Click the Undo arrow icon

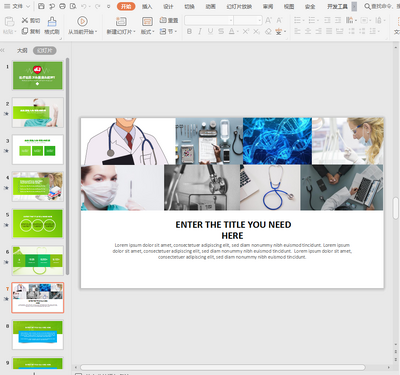84,6
